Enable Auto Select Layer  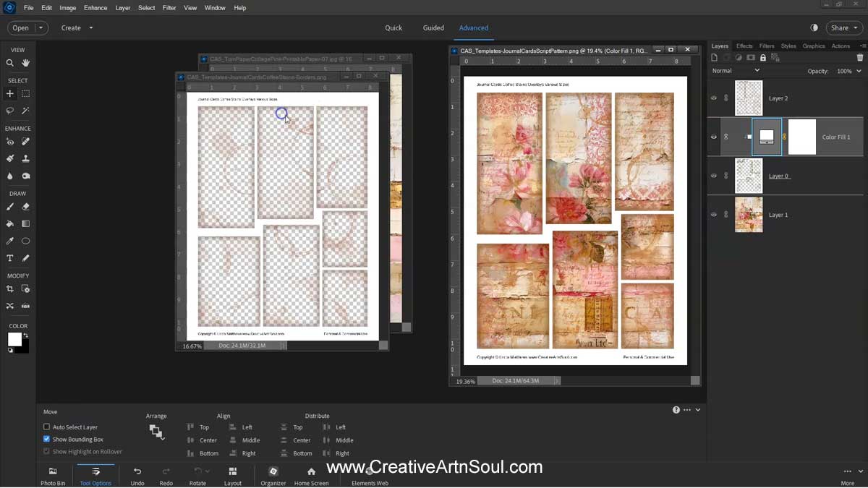click(x=45, y=427)
